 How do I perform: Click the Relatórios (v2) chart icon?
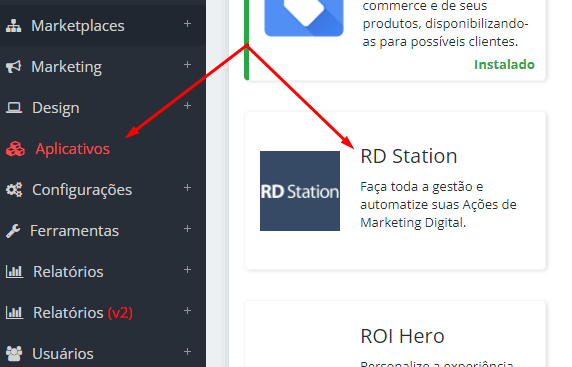tap(14, 312)
